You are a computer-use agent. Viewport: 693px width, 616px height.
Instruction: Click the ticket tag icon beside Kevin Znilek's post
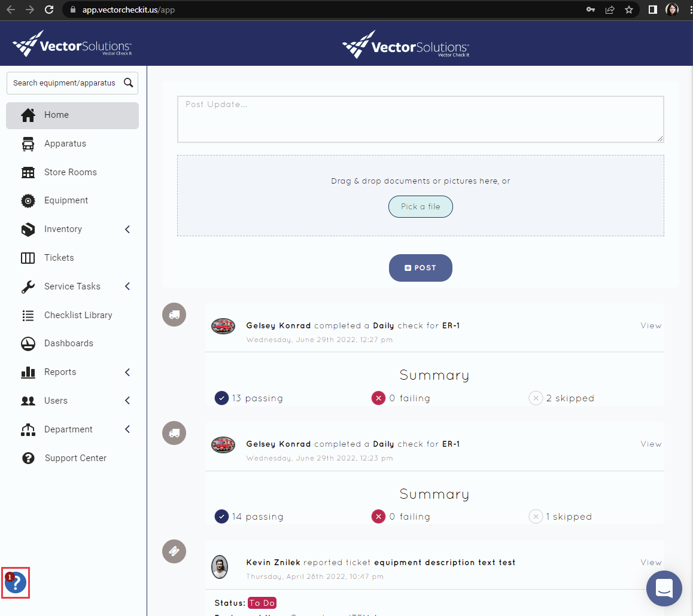click(x=174, y=551)
